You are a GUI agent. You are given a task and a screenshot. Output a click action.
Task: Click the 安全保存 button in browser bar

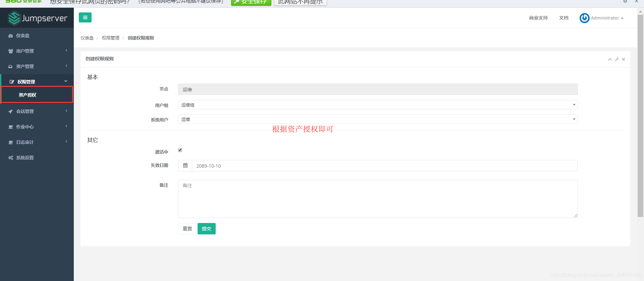point(251,2)
